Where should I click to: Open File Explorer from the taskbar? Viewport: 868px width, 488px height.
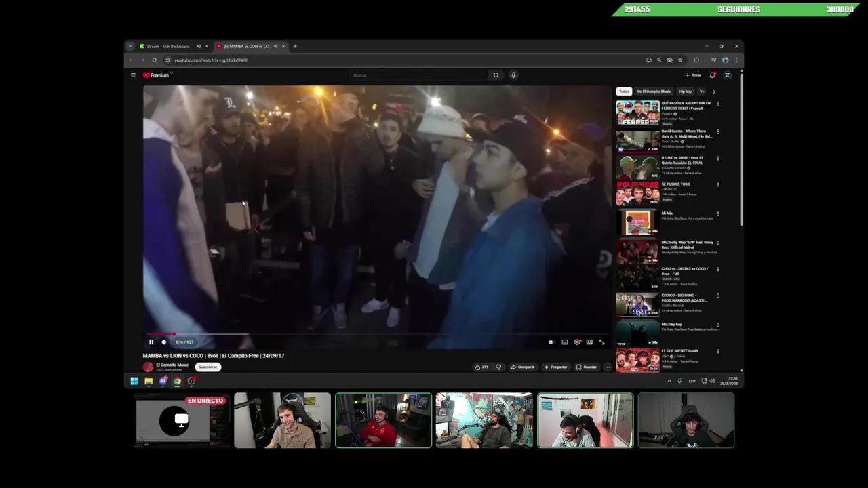(x=149, y=381)
